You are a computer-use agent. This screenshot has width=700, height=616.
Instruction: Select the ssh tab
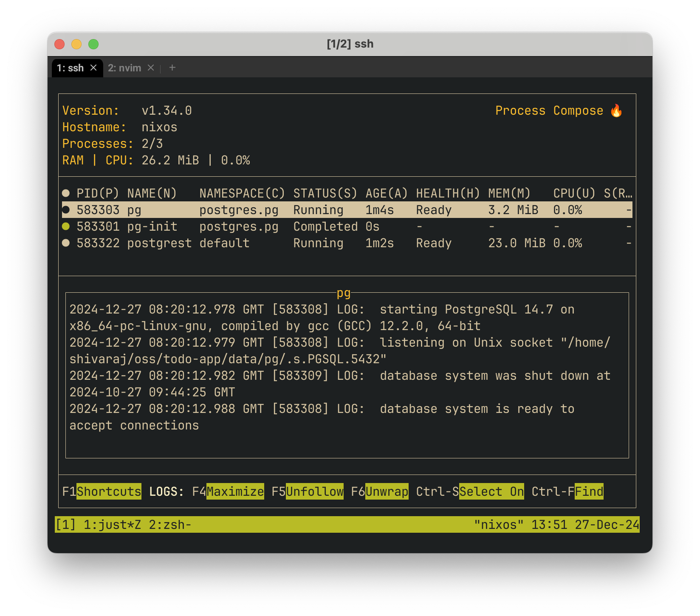(x=71, y=68)
